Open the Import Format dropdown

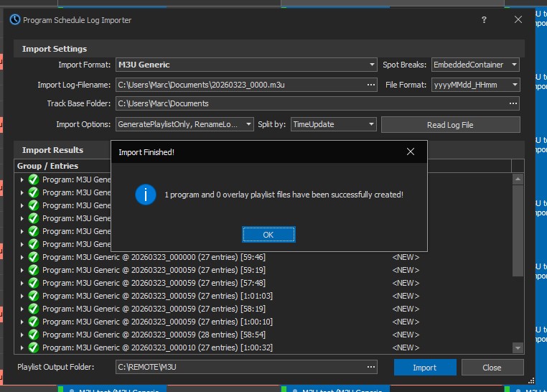(x=371, y=65)
